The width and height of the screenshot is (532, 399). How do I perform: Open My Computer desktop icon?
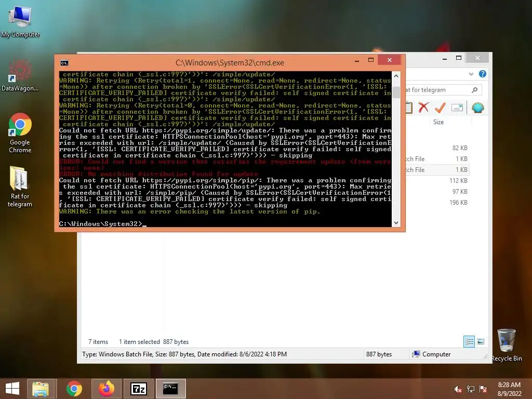(20, 21)
